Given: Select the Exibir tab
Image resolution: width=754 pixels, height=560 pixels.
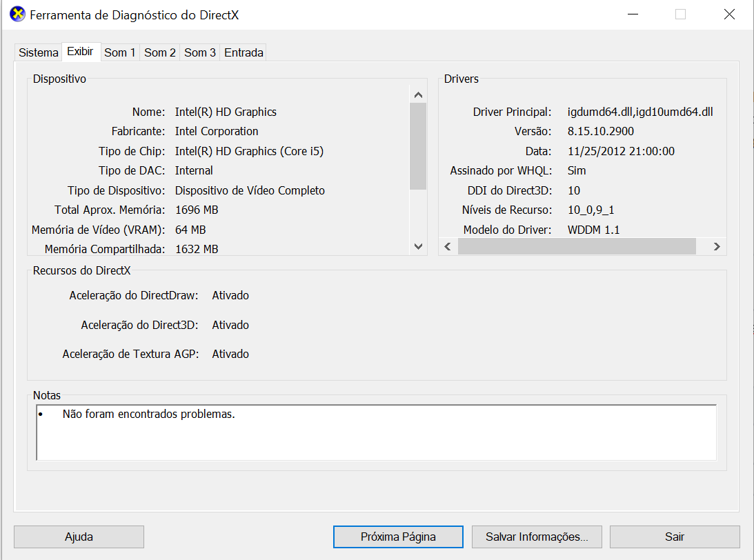Looking at the screenshot, I should [x=80, y=52].
